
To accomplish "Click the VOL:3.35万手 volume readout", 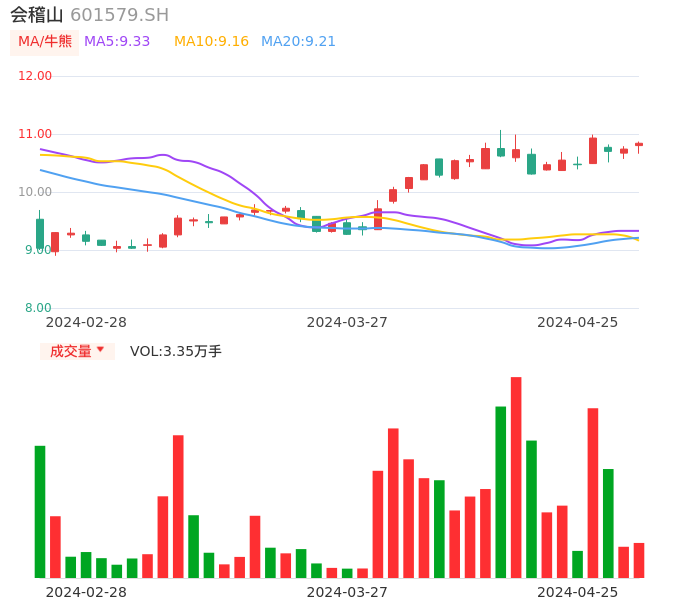I will 176,351.
